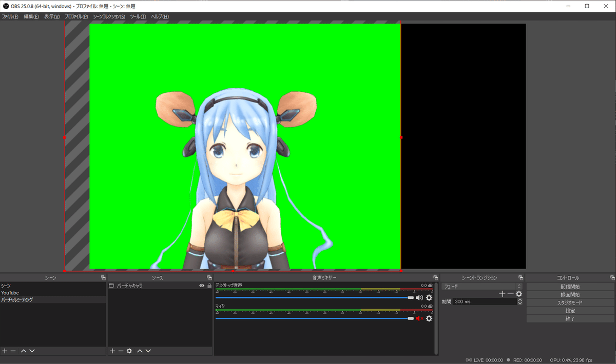Select the バーチャルミーティング scene
The width and height of the screenshot is (616, 364).
[x=53, y=300]
